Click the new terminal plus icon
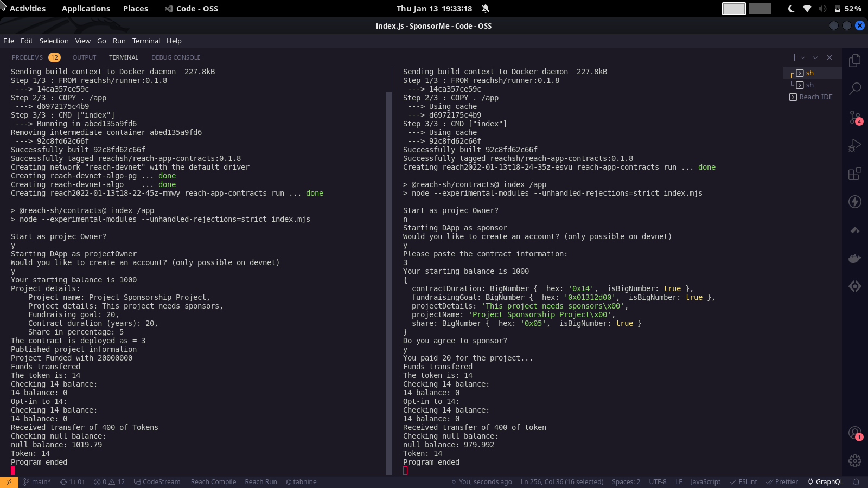The height and width of the screenshot is (488, 868). click(x=794, y=57)
